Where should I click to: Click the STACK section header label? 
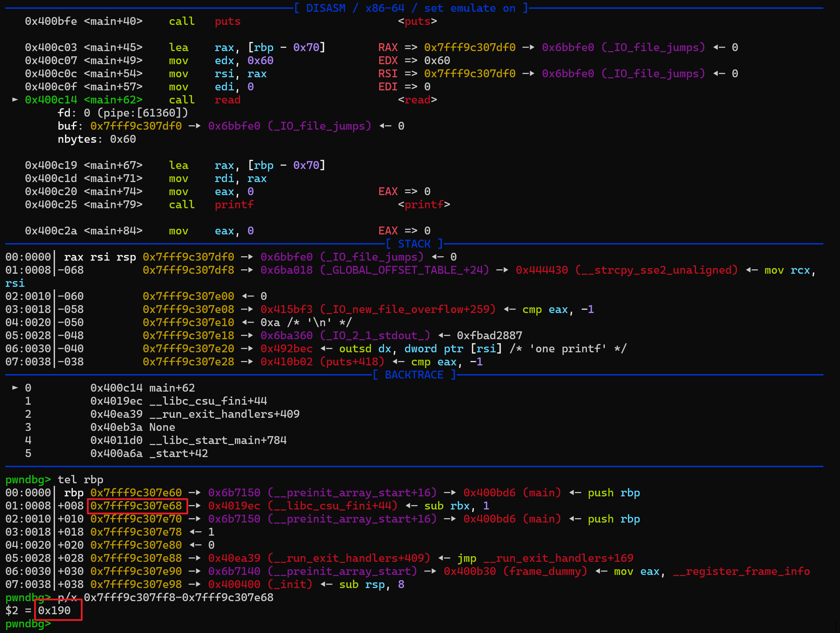tap(414, 244)
